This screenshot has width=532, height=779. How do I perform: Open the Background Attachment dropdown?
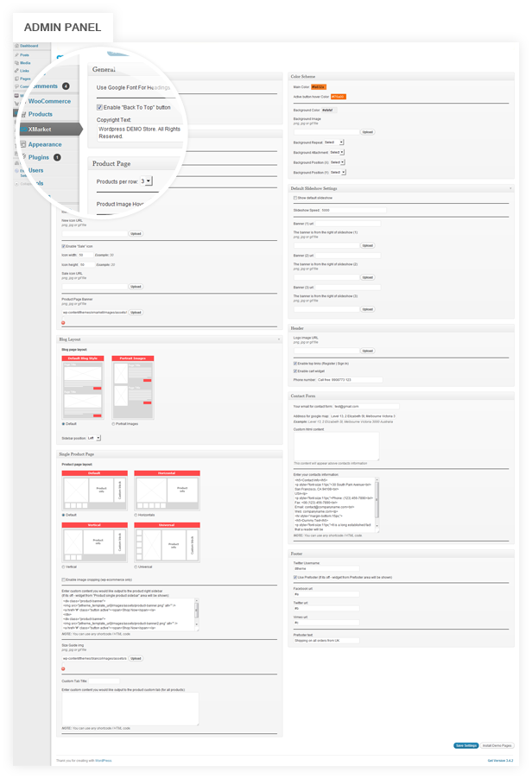[x=337, y=152]
